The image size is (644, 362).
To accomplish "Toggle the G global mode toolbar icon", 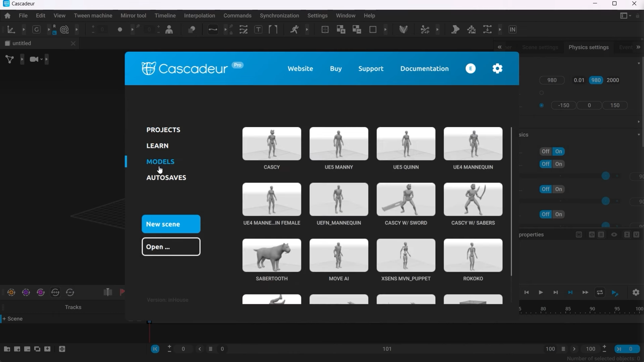I will point(36,30).
